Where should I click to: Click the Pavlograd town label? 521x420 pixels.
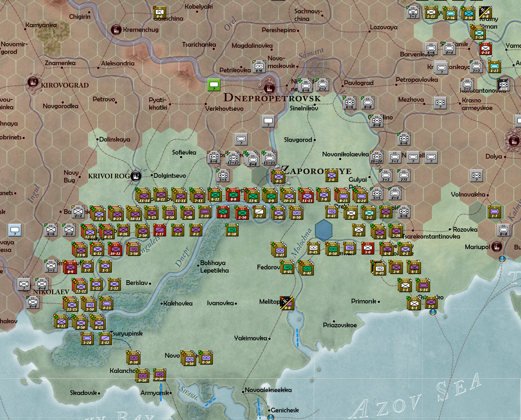pos(359,83)
